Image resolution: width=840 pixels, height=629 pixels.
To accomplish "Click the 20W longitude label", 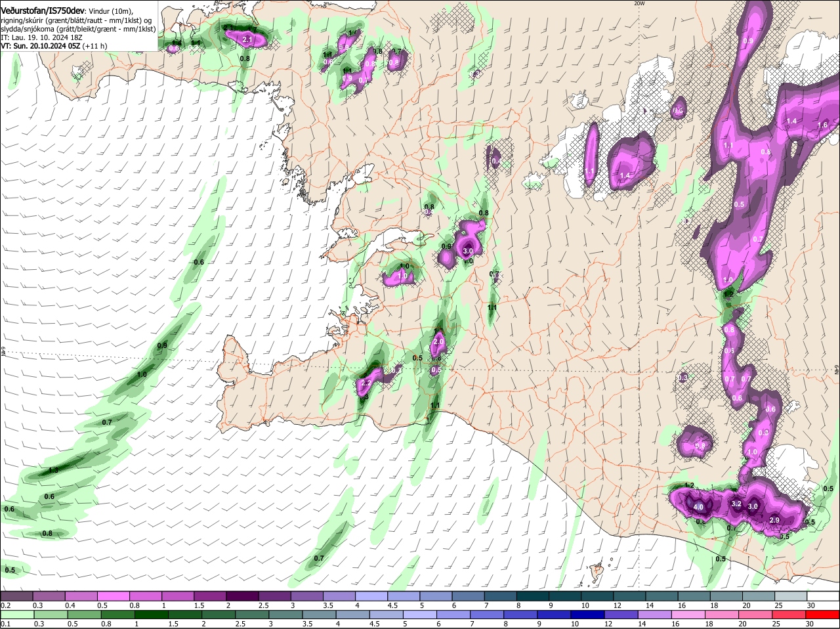I will click(639, 3).
